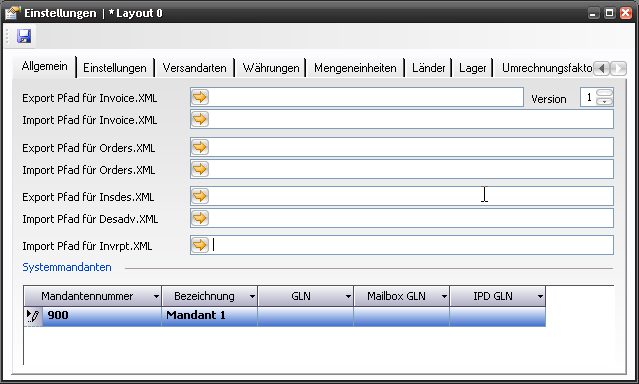Viewport: 639px width, 384px height.
Task: Switch to the Lager tab
Action: (x=472, y=68)
